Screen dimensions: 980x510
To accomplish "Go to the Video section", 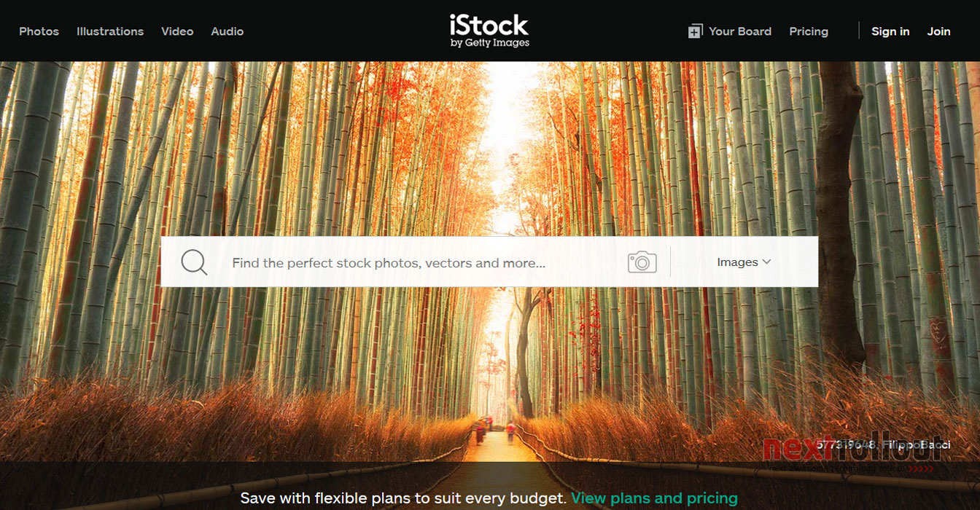I will click(177, 31).
